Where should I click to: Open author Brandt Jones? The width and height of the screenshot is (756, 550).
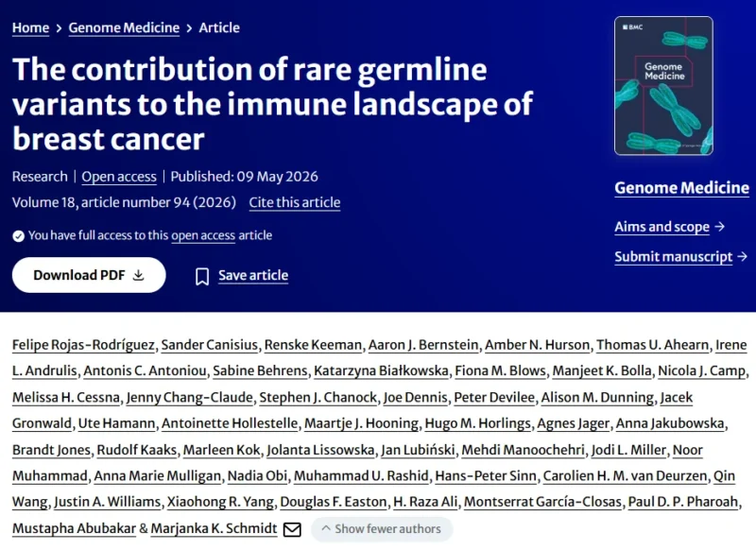[52, 450]
